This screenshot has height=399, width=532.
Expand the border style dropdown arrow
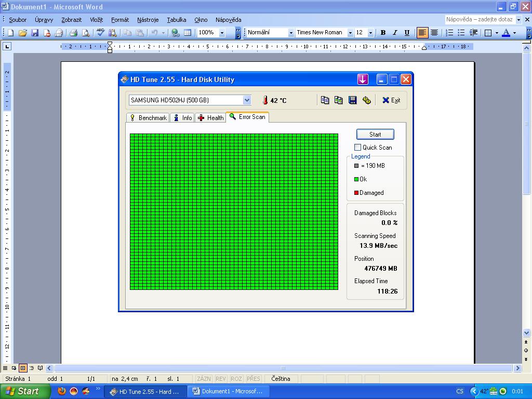pos(496,33)
